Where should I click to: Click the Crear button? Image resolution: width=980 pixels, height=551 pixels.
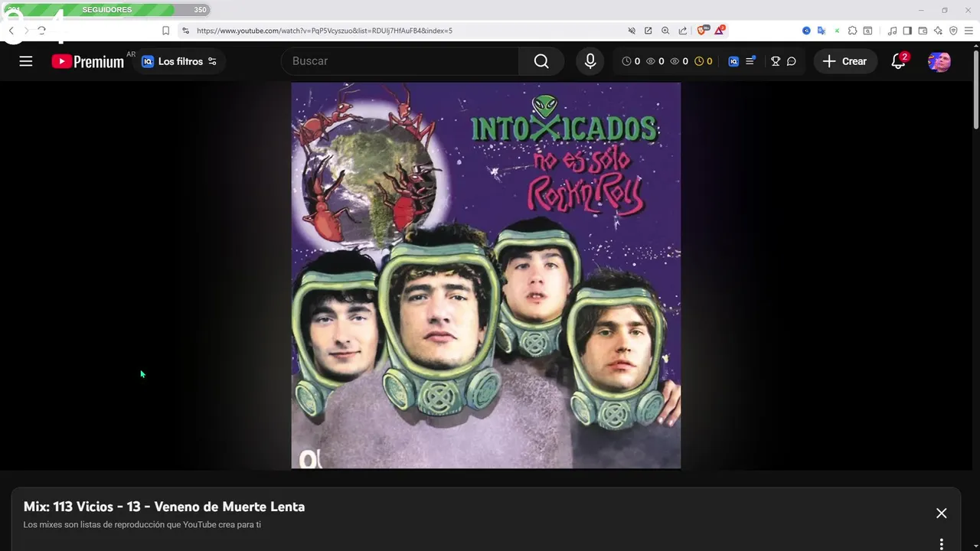[845, 61]
